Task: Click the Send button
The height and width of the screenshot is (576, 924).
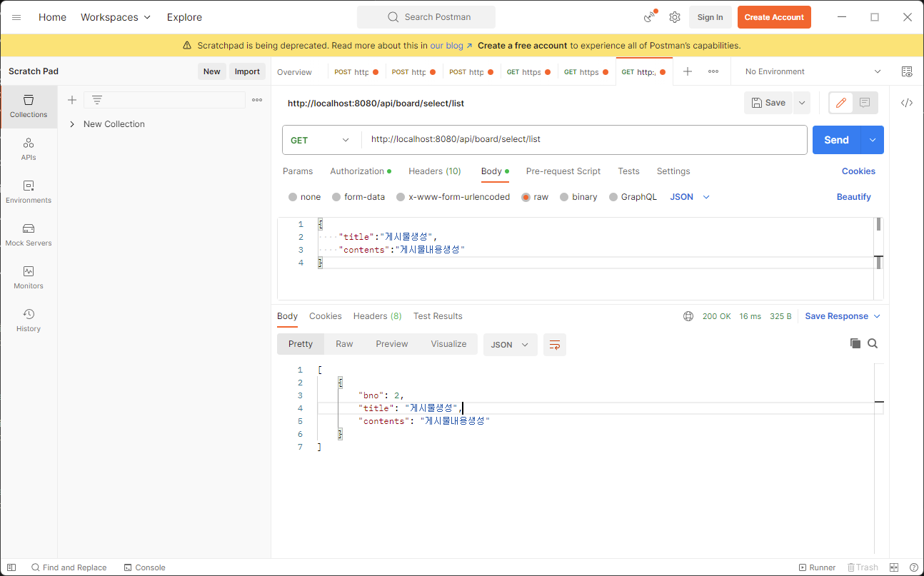Action: (837, 140)
